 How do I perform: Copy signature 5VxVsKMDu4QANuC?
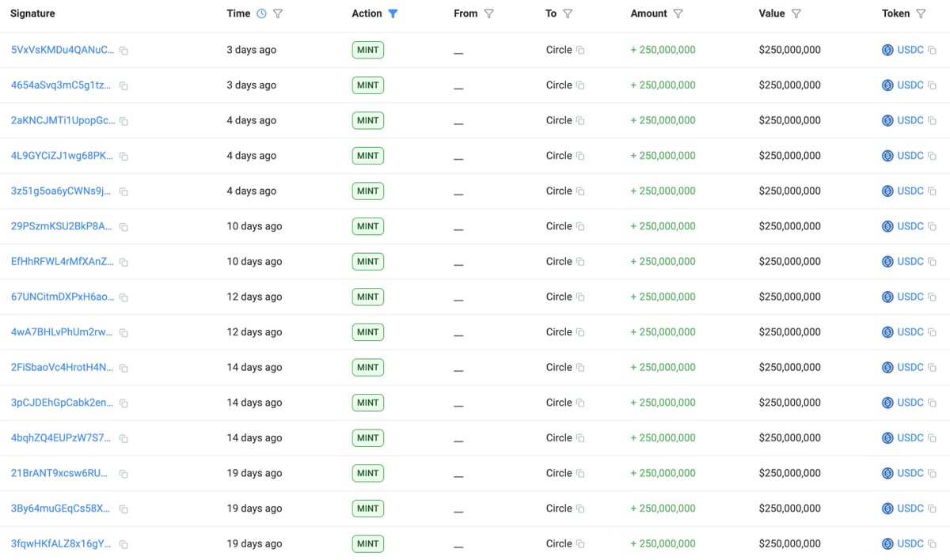[x=123, y=51]
